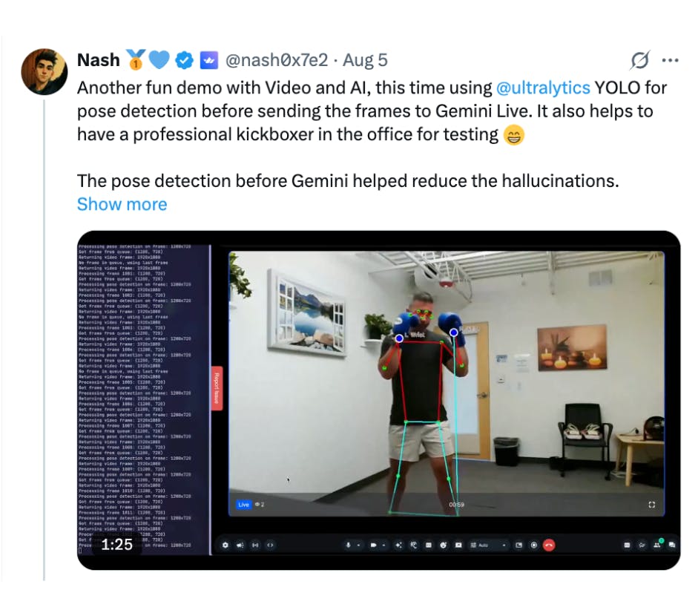Click the red hang-up call button
The image size is (698, 616).
coord(549,545)
